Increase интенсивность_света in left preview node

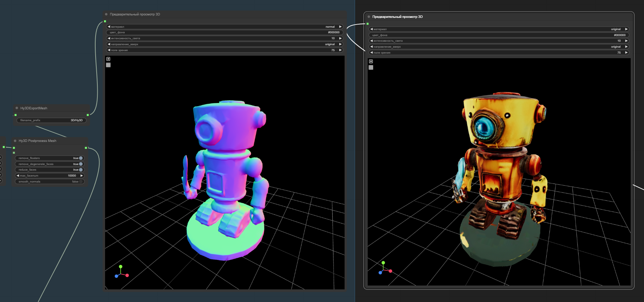click(x=340, y=38)
